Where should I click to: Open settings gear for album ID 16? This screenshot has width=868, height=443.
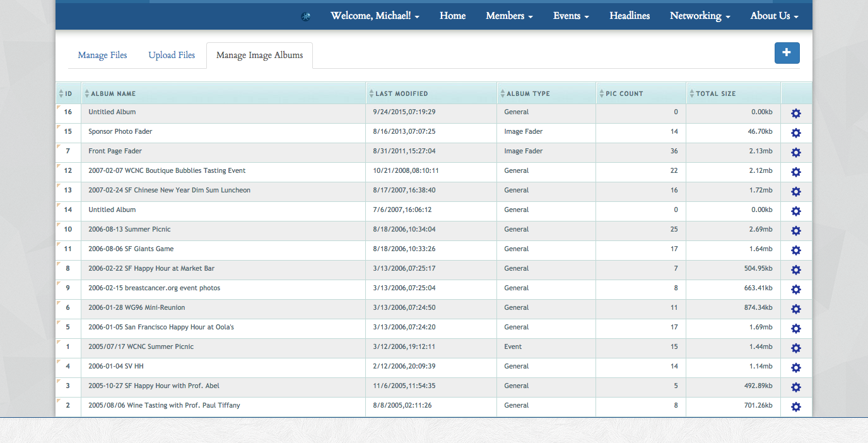[x=796, y=114]
